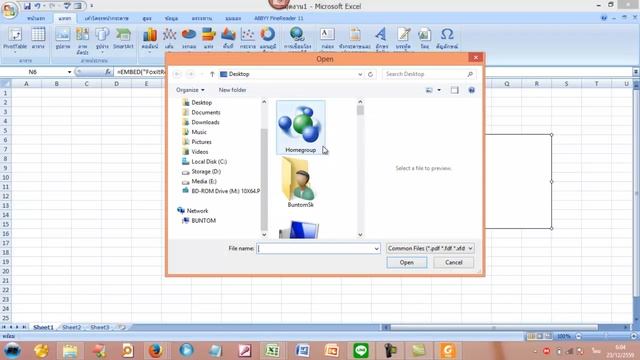
Task: Refresh the Desktop location
Action: tap(370, 74)
